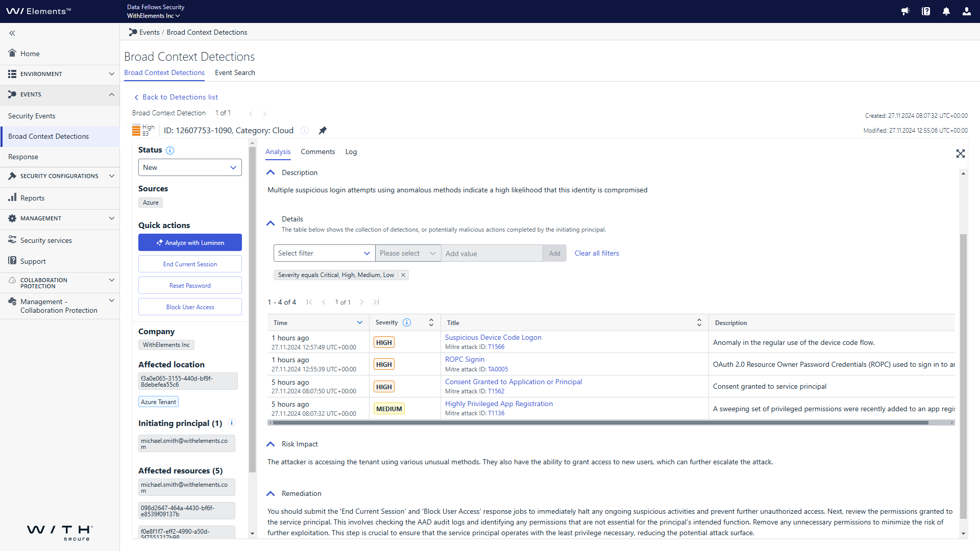Click End Current Session button

tap(190, 264)
